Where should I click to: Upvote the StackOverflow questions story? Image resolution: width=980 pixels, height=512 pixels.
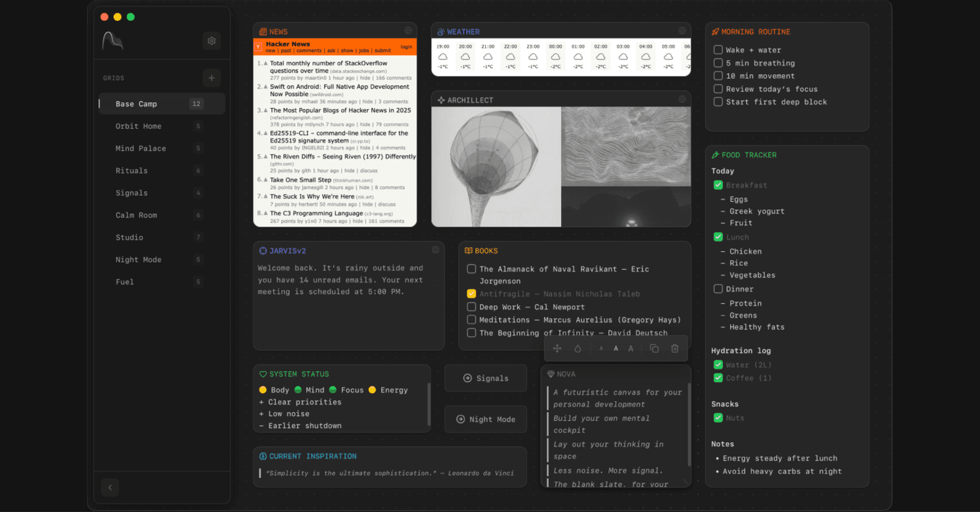click(265, 63)
